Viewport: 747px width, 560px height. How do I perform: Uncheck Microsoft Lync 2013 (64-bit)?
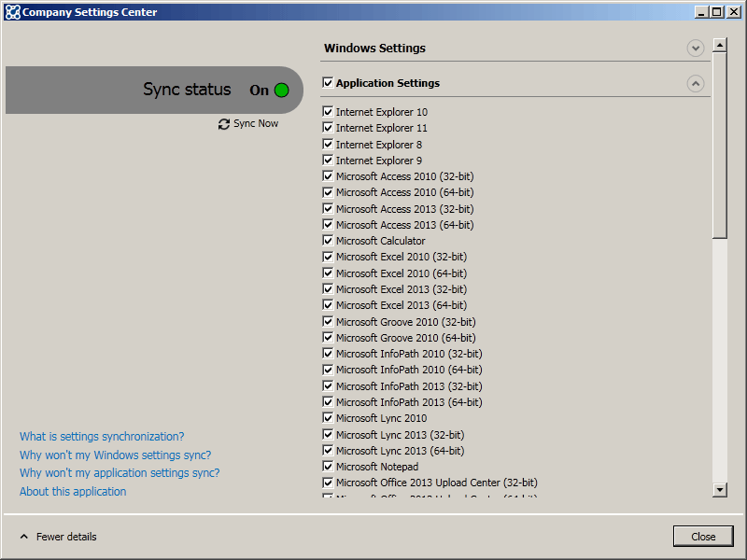click(328, 450)
